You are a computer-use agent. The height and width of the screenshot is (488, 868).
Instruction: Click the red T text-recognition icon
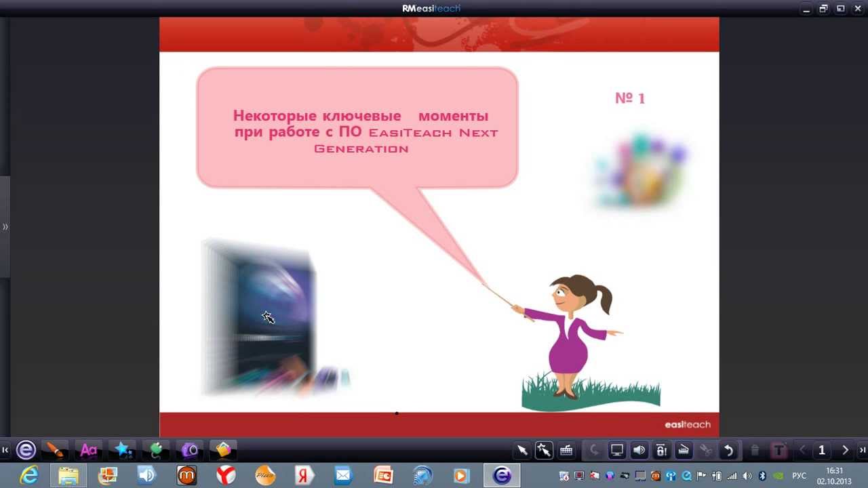click(778, 450)
